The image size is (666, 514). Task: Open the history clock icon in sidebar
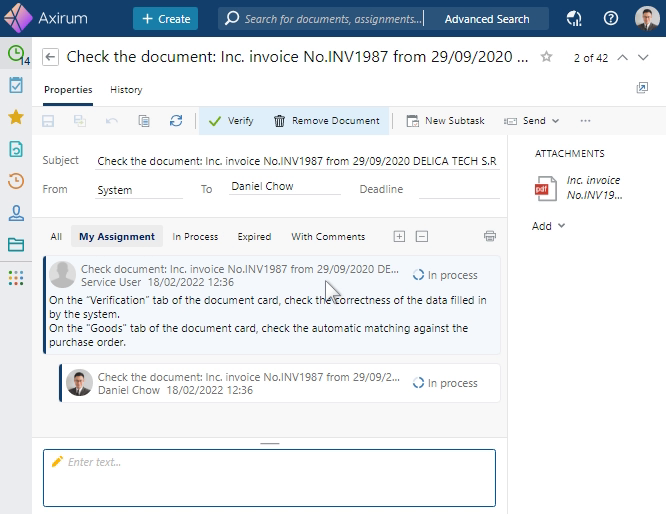click(16, 181)
